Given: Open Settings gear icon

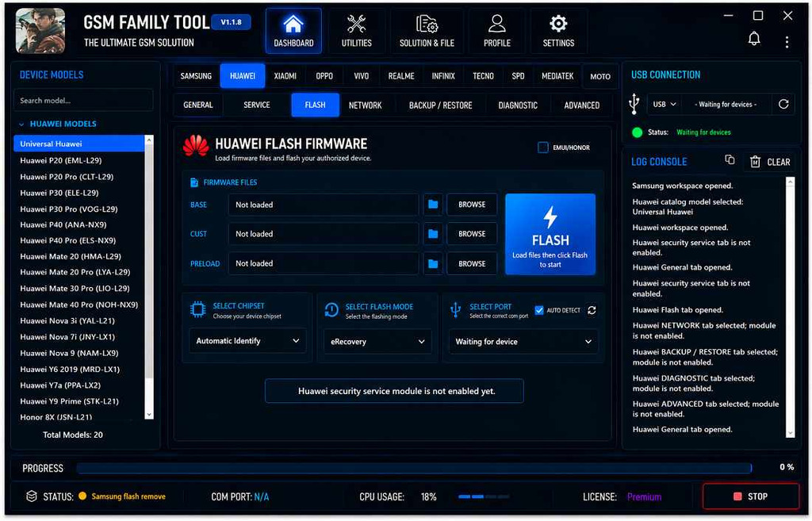Looking at the screenshot, I should [558, 24].
